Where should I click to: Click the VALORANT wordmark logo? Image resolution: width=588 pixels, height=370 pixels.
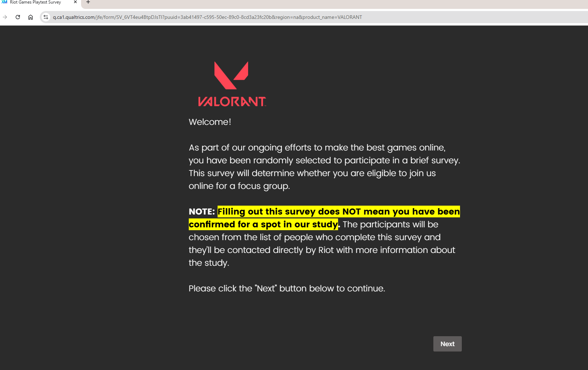[x=232, y=101]
